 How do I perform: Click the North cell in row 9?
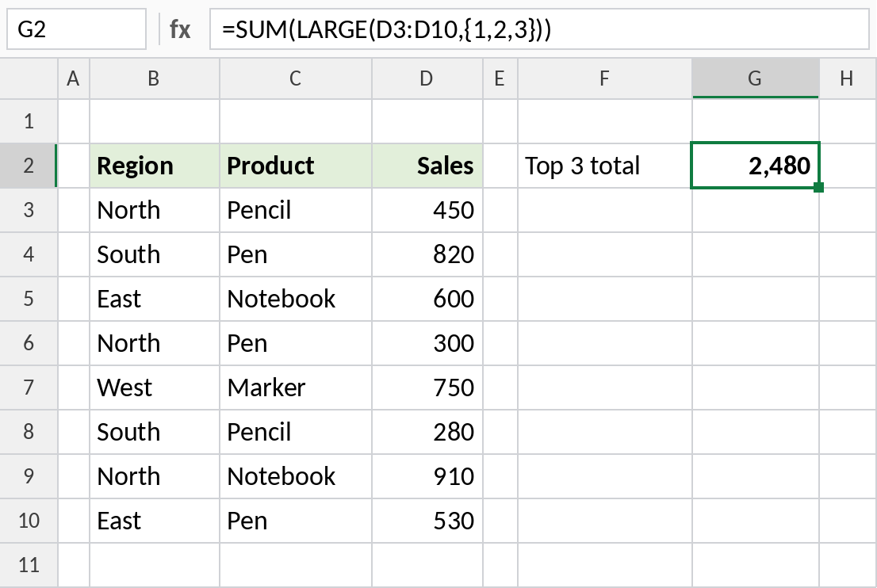click(155, 476)
